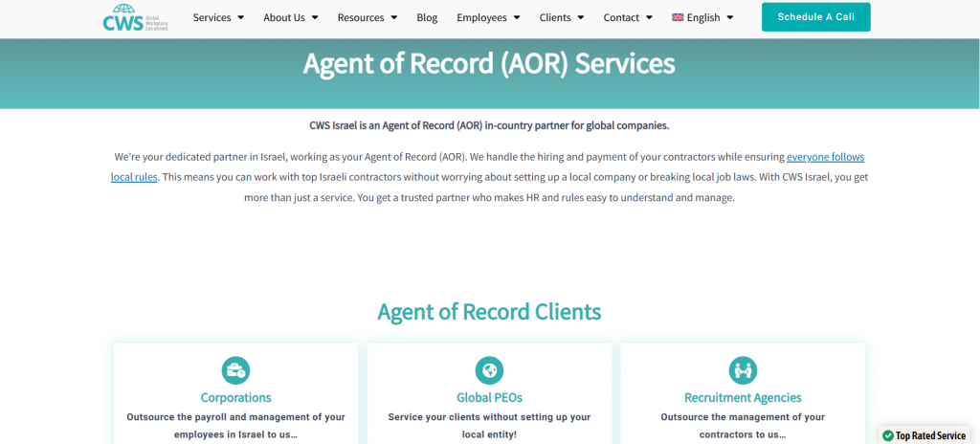Open the Global PEOs card heading
This screenshot has width=980, height=444.
pyautogui.click(x=489, y=398)
